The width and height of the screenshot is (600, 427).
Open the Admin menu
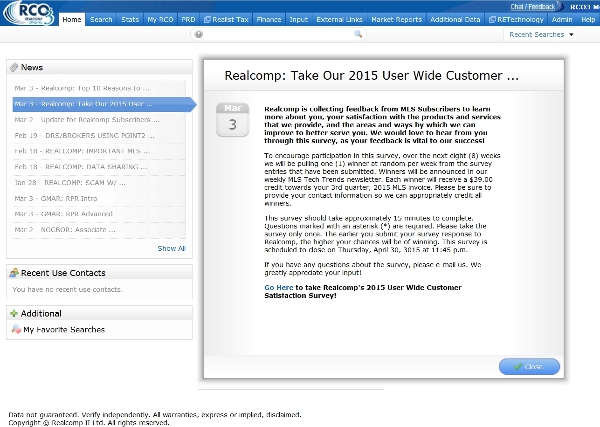coord(562,20)
